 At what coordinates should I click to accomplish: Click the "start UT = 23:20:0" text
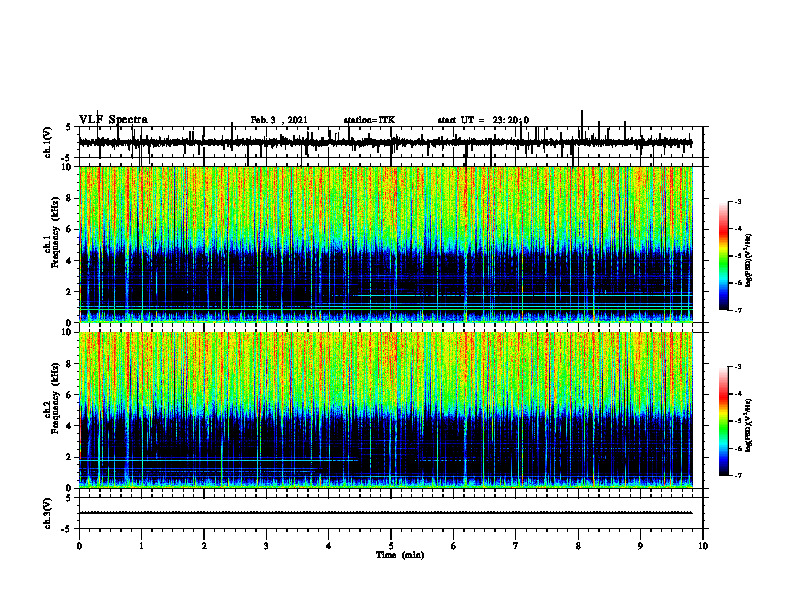click(x=483, y=120)
